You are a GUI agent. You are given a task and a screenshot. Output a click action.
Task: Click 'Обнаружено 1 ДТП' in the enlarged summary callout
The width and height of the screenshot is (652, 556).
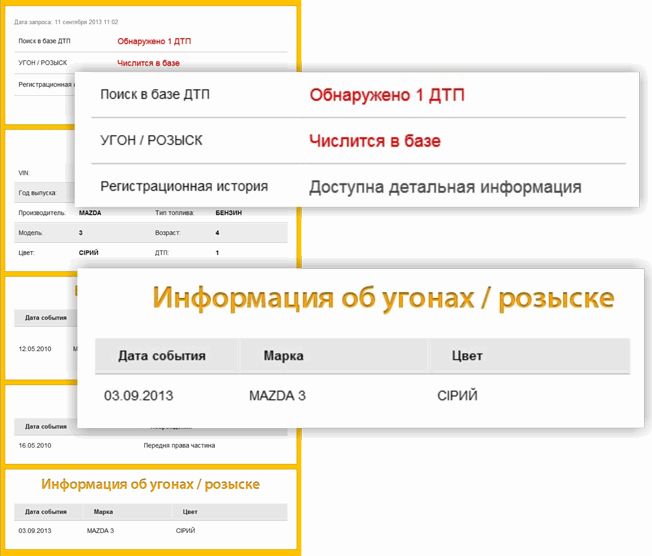[387, 95]
